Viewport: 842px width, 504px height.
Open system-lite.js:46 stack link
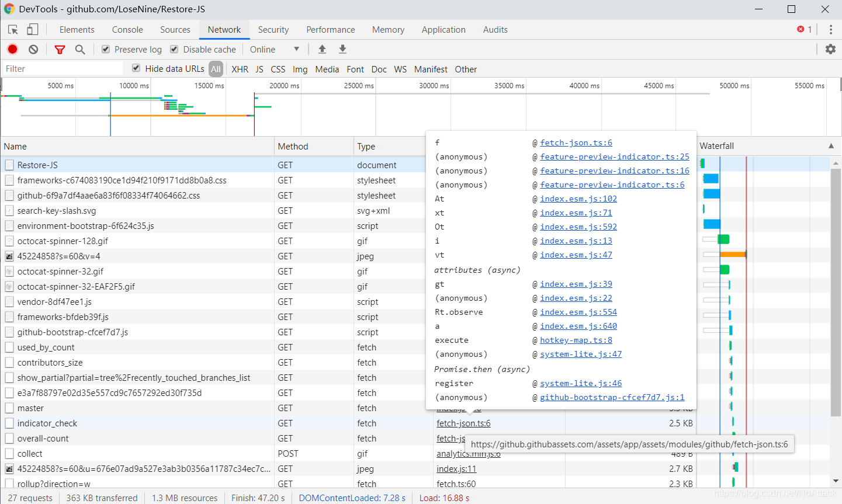coord(581,383)
